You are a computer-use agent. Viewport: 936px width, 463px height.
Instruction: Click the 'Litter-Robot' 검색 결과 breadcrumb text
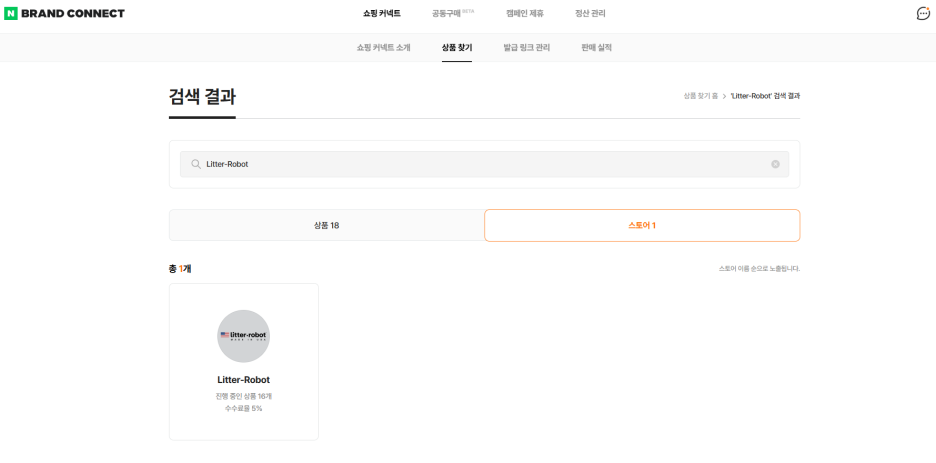pos(765,96)
